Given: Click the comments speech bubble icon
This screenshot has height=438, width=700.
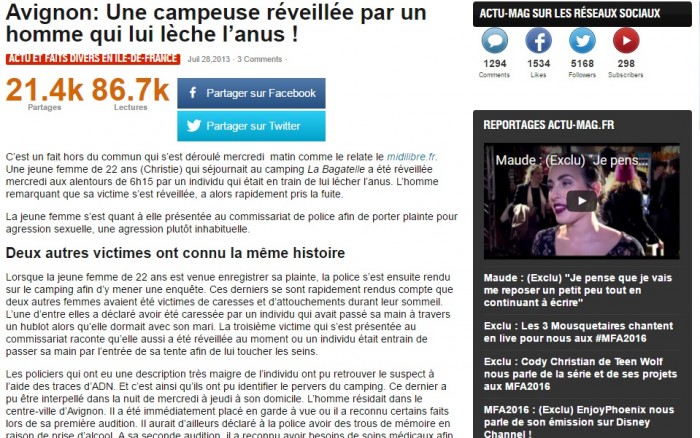Looking at the screenshot, I should (494, 41).
